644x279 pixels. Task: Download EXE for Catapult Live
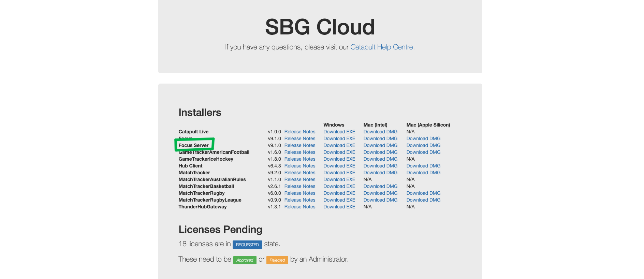tap(339, 132)
